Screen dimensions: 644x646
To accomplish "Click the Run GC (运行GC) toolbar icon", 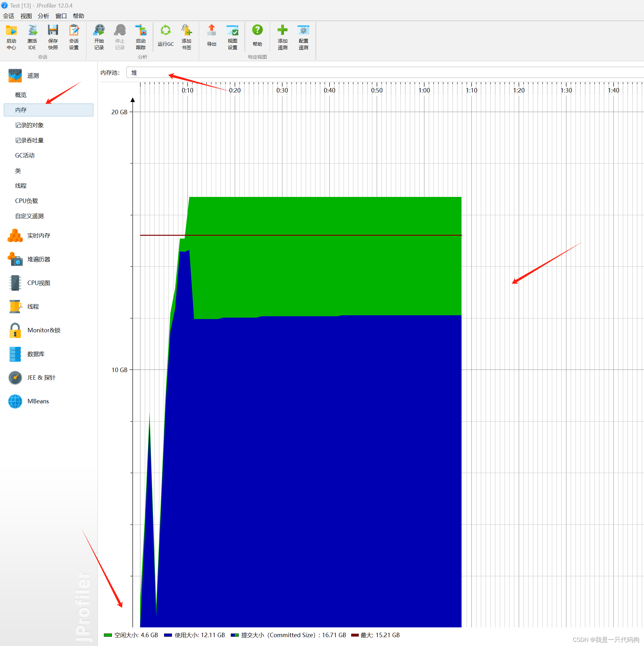I will click(x=166, y=31).
